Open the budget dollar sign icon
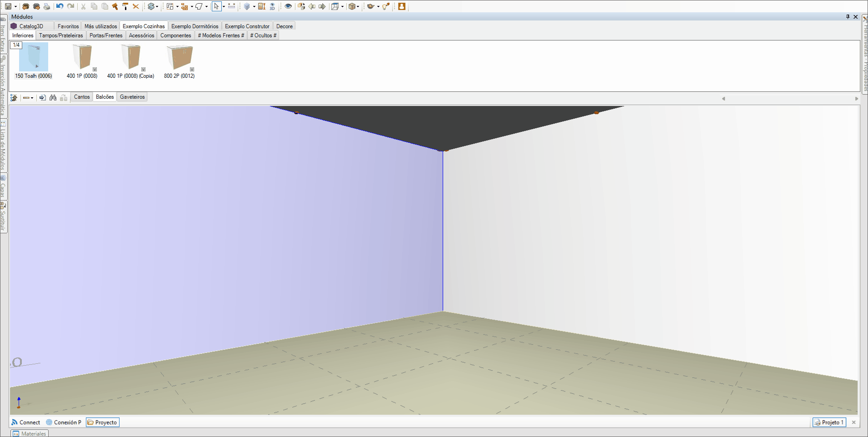 (151, 6)
